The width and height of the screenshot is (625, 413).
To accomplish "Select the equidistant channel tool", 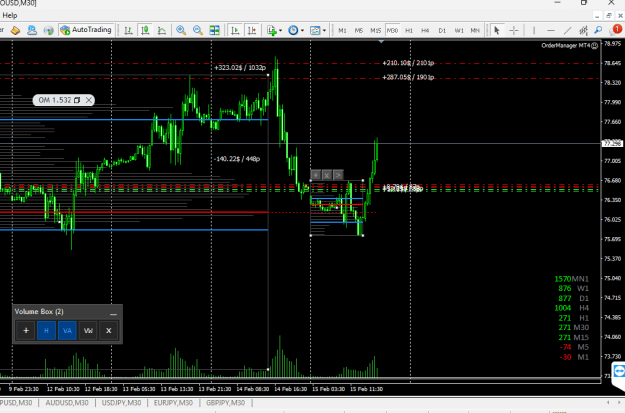I will pyautogui.click(x=584, y=30).
